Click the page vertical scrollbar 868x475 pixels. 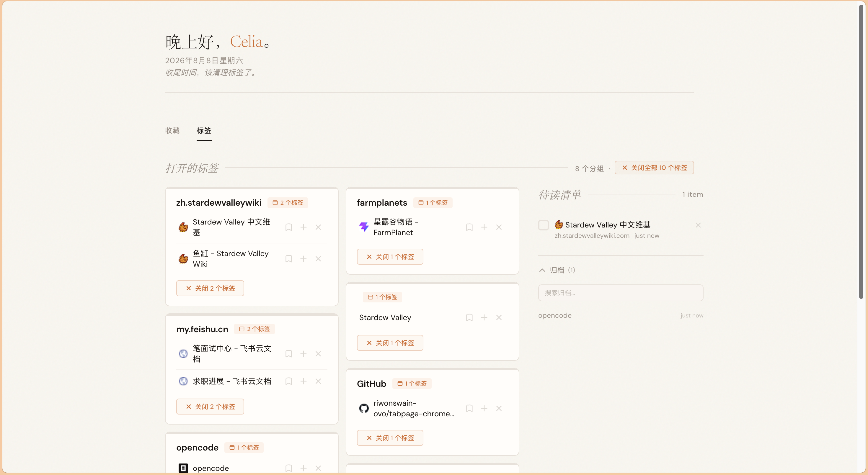861,151
